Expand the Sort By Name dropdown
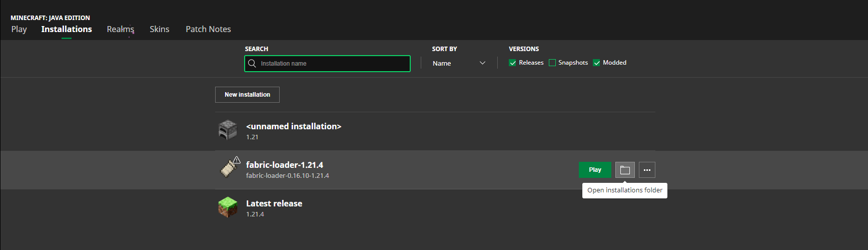The height and width of the screenshot is (250, 868). [x=458, y=63]
